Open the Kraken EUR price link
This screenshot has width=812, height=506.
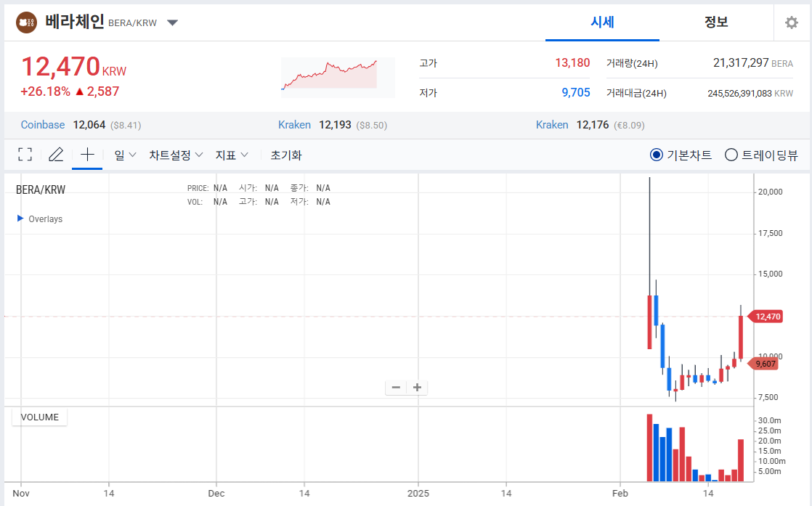552,125
